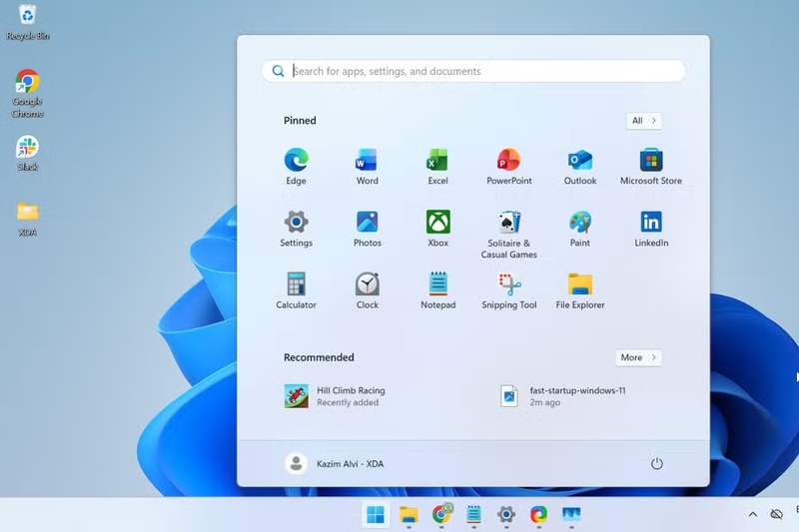Launch Word from the Start menu

tap(367, 167)
